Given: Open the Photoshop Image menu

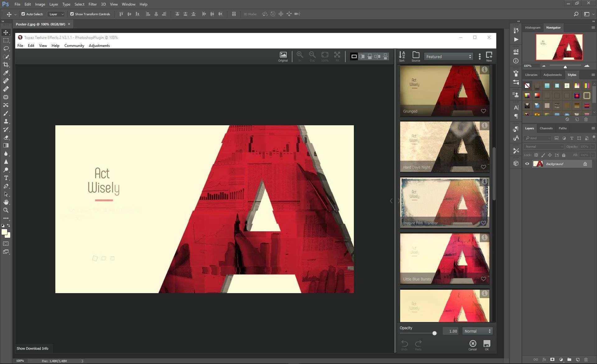Looking at the screenshot, I should [x=40, y=4].
